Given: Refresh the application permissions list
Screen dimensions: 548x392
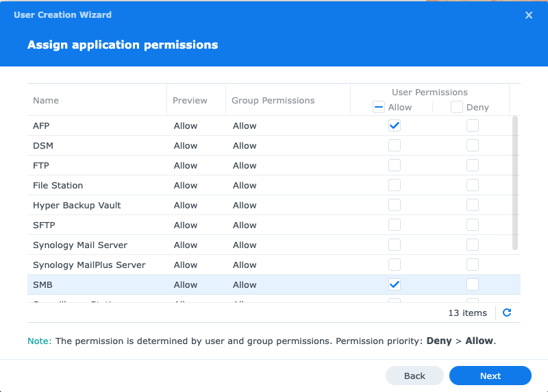Looking at the screenshot, I should pos(507,313).
